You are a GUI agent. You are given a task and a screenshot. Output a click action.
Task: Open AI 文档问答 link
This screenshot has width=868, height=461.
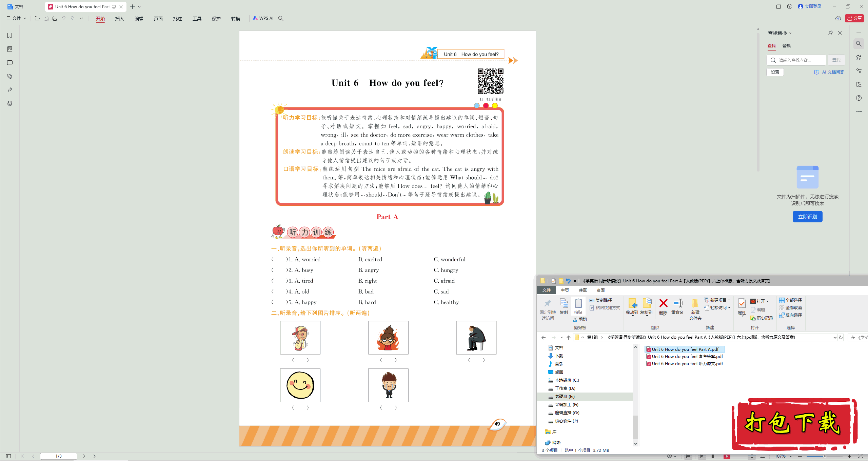[x=829, y=72]
